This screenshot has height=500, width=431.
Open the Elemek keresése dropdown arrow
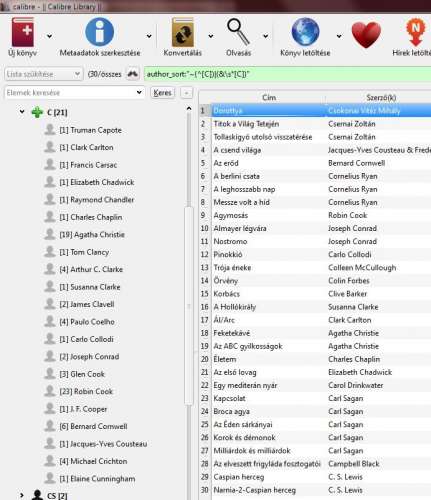point(139,92)
